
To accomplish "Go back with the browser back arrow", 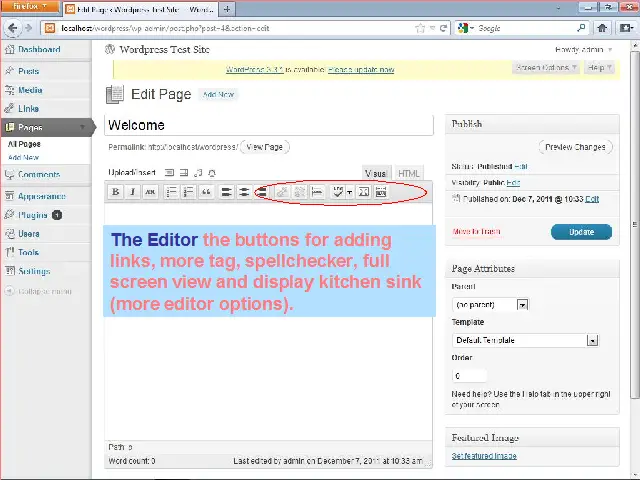I will (x=12, y=28).
